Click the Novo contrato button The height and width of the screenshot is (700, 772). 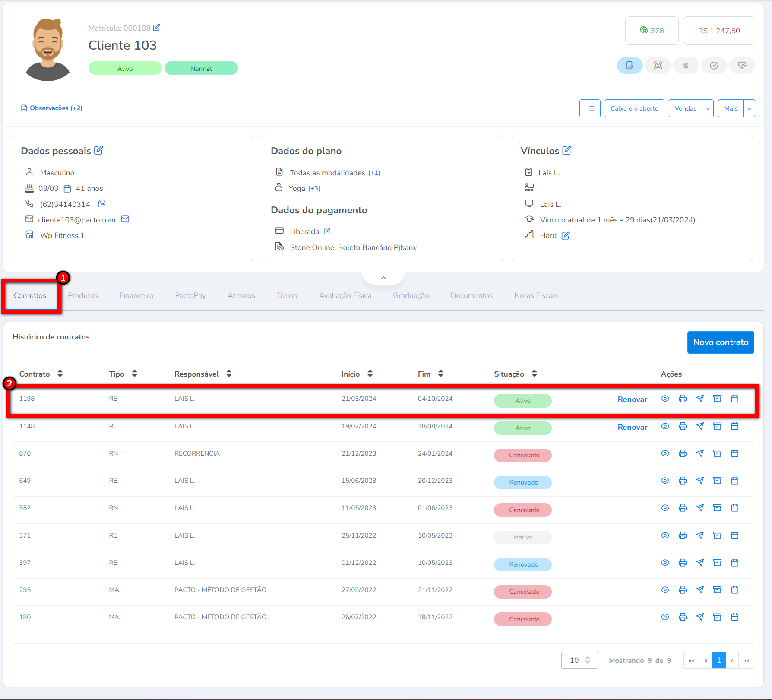[720, 342]
